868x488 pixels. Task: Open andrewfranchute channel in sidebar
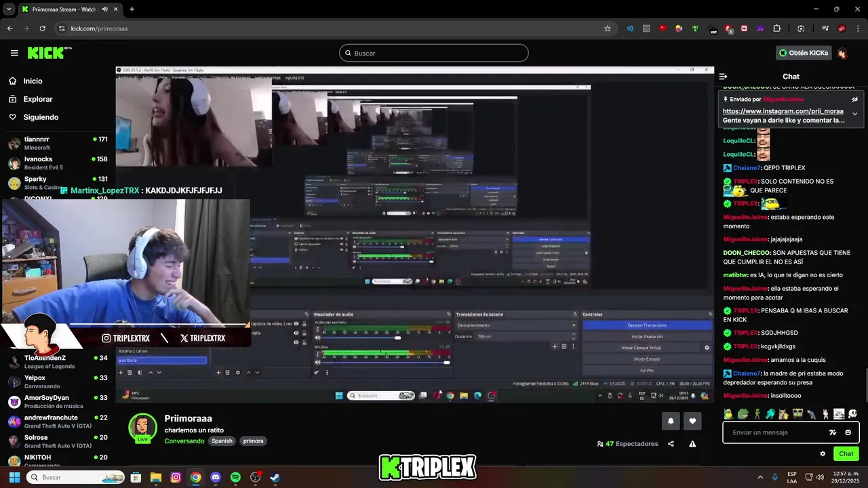tap(58, 422)
